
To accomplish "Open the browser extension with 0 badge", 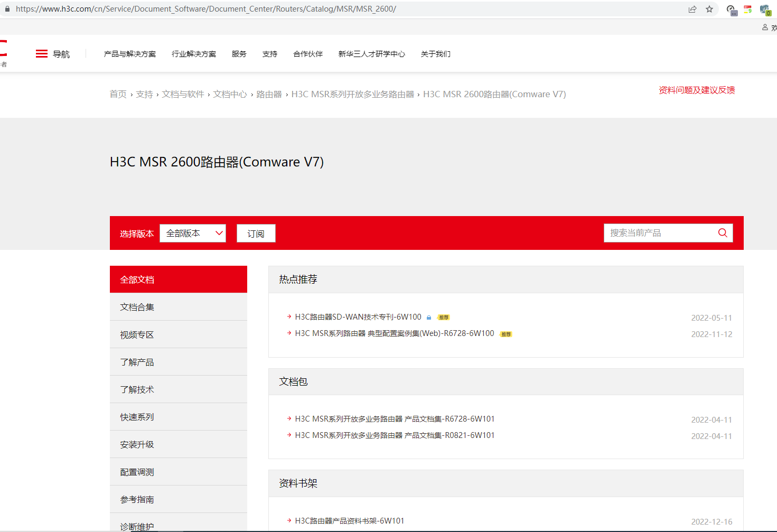I will click(x=765, y=10).
